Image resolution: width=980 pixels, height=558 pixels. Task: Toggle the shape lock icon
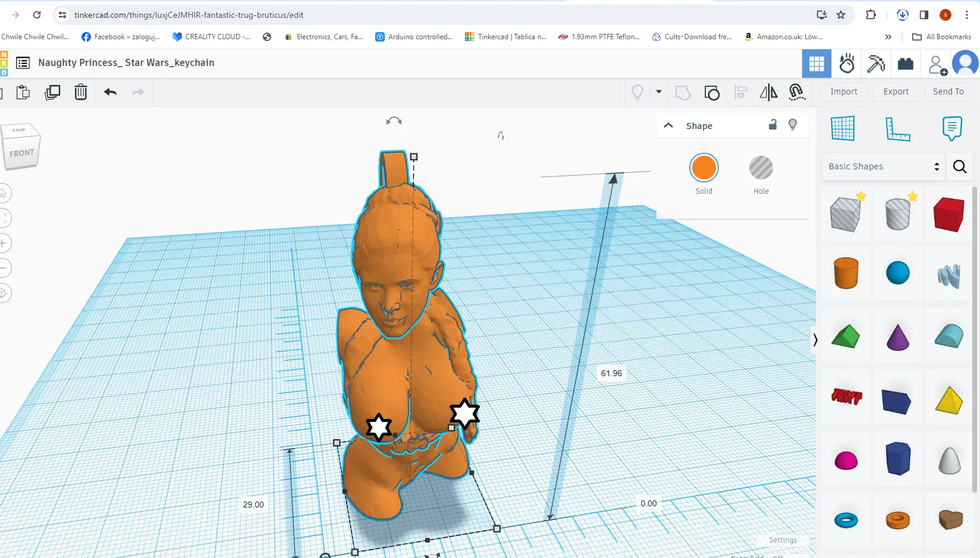772,125
